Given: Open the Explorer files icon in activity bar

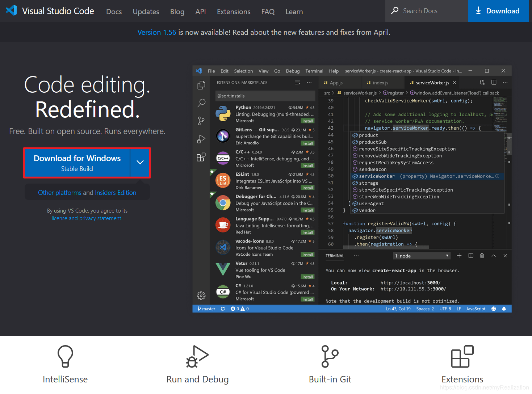Looking at the screenshot, I should [x=201, y=85].
